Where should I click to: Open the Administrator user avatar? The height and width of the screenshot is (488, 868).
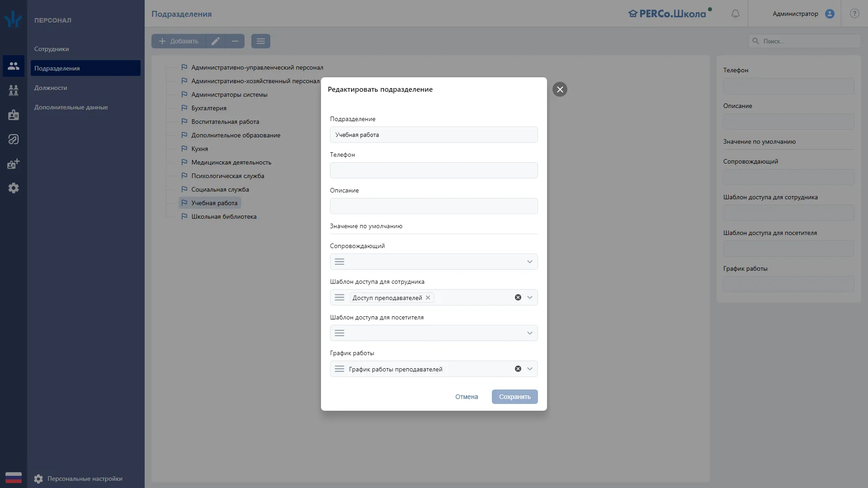click(830, 14)
